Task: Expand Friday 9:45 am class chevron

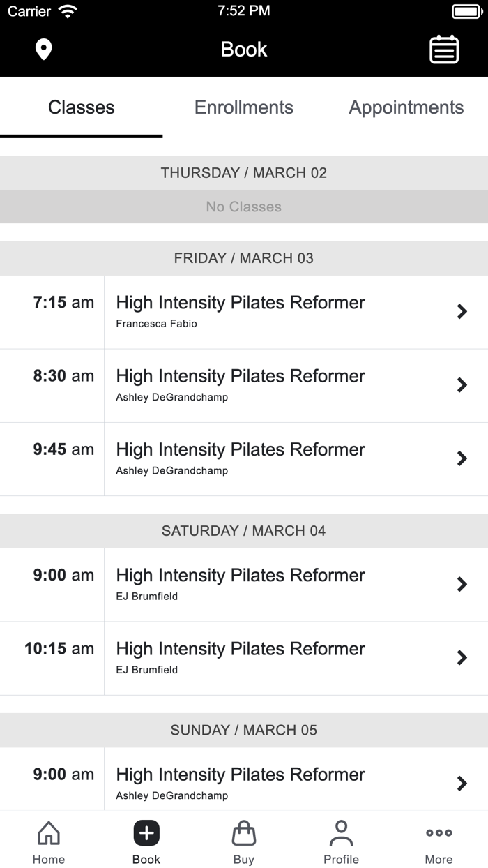Action: click(x=462, y=458)
